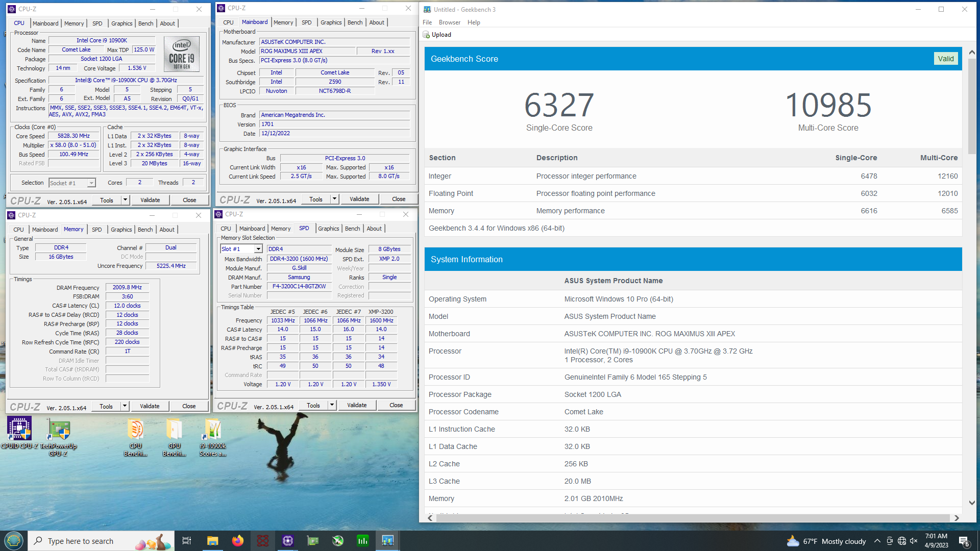Click the taskbar clock showing 7:01 AM

(936, 541)
